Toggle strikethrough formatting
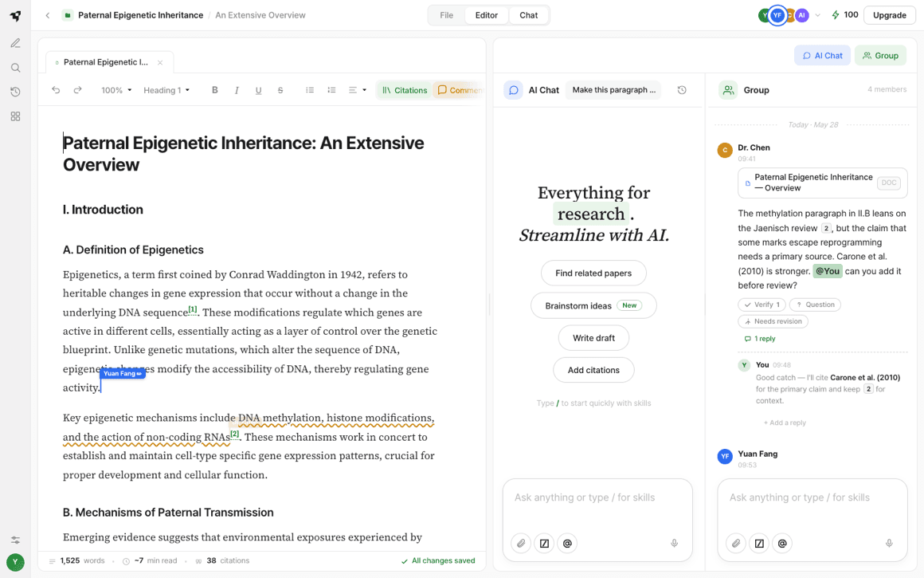 point(280,90)
